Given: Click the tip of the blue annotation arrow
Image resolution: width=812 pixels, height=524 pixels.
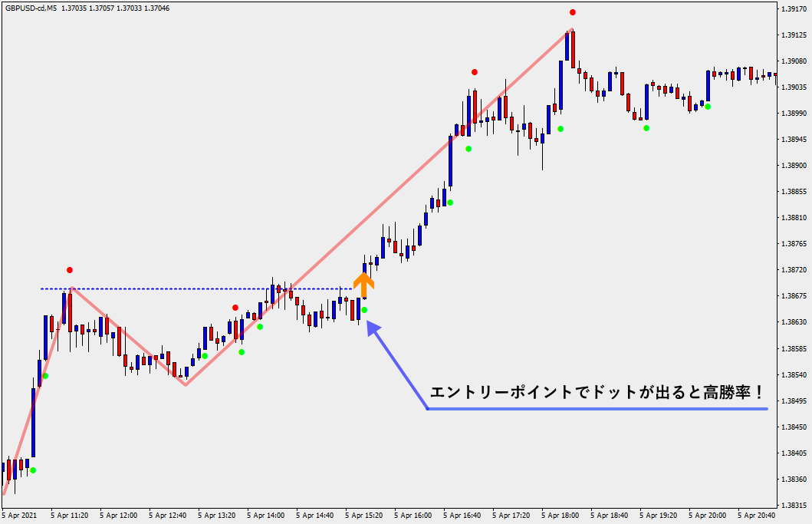Looking at the screenshot, I should click(x=370, y=324).
